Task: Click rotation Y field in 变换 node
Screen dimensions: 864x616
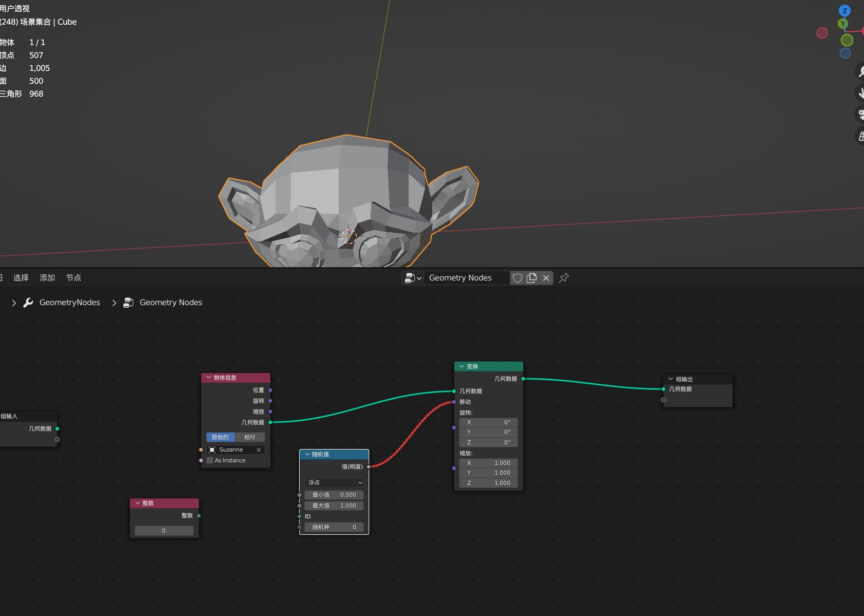Action: 488,433
